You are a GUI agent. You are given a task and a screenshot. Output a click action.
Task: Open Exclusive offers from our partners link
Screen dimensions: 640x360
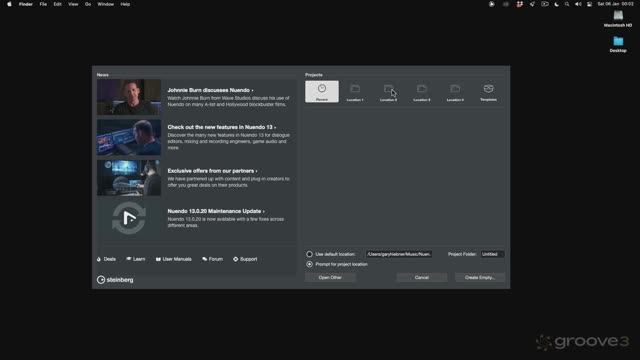point(212,171)
